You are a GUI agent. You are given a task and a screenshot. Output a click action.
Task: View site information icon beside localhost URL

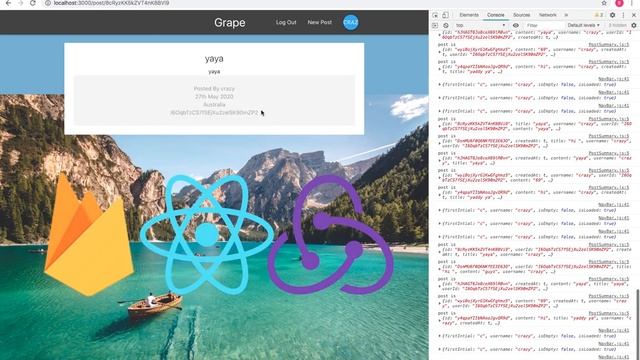[48, 3]
